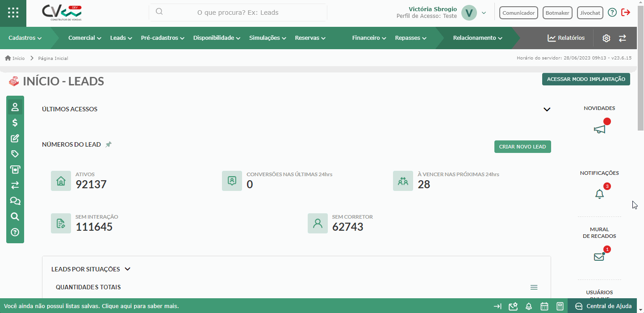Select the tag sidebar icon
Viewport: 644px width, 313px height.
[15, 154]
